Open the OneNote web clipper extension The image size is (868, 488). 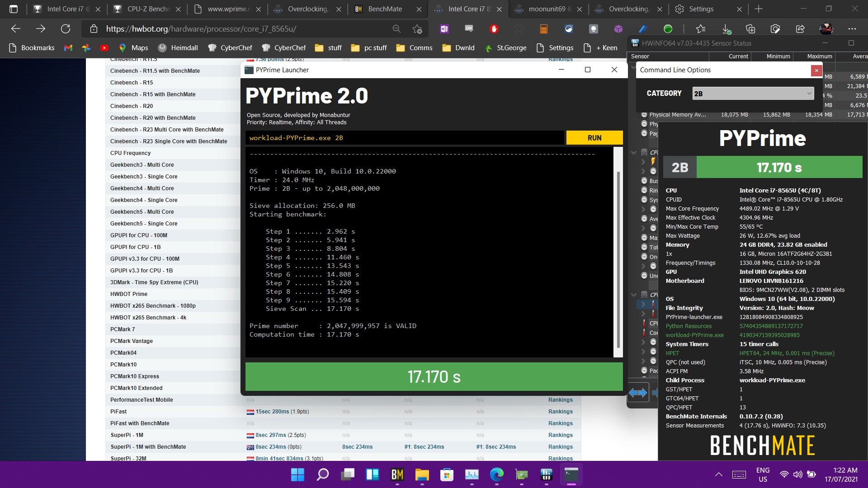[x=444, y=29]
